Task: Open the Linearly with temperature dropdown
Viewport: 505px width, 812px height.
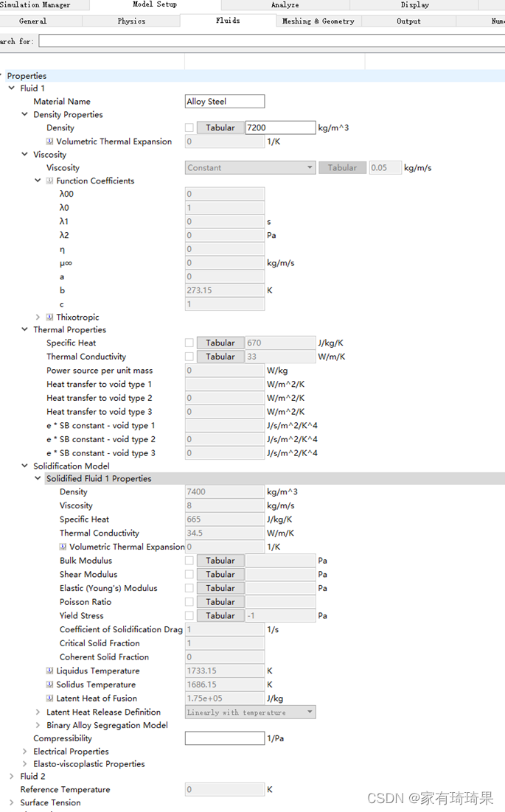Action: click(x=250, y=713)
